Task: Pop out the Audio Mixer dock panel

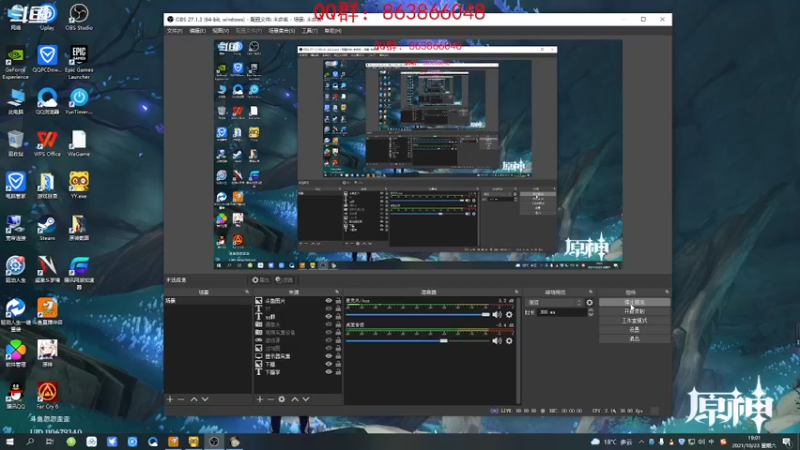Action: pos(516,292)
